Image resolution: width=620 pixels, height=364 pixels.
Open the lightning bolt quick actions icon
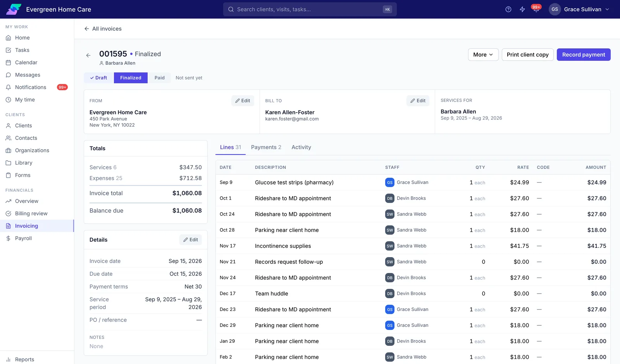pos(522,9)
